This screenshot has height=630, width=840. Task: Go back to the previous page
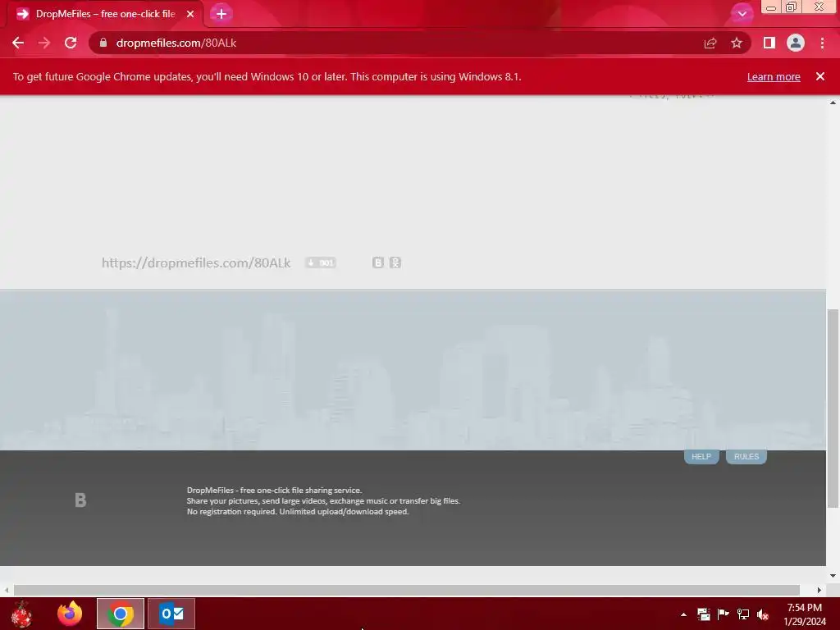point(18,43)
